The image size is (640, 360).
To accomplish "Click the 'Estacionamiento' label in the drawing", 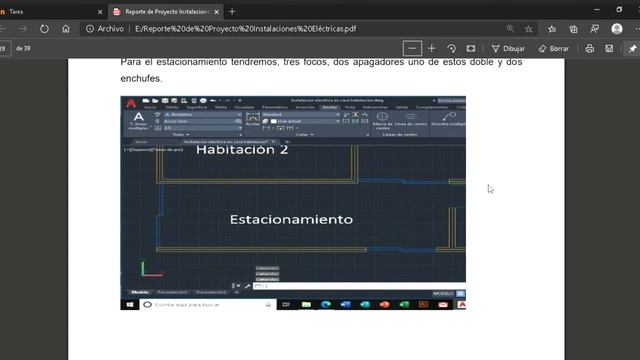I will [291, 219].
